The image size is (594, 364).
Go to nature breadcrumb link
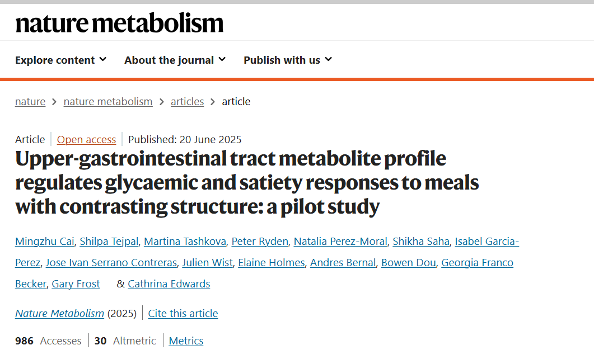coord(30,101)
